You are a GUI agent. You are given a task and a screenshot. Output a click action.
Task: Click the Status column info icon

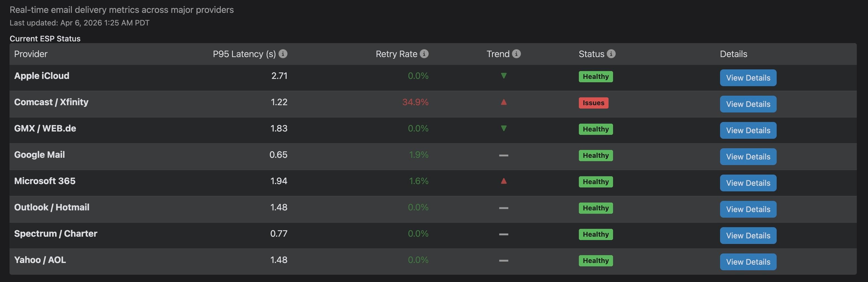[611, 54]
